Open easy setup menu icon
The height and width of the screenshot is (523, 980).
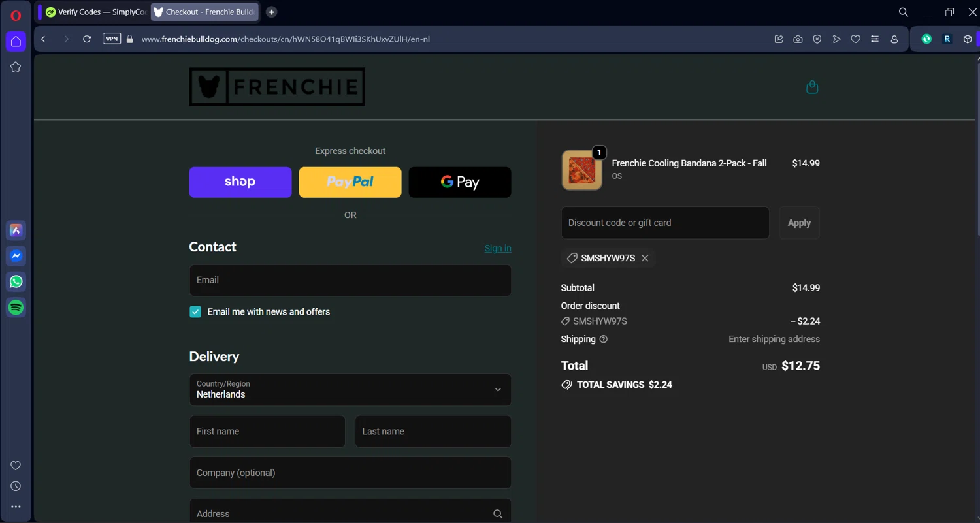[x=875, y=39]
